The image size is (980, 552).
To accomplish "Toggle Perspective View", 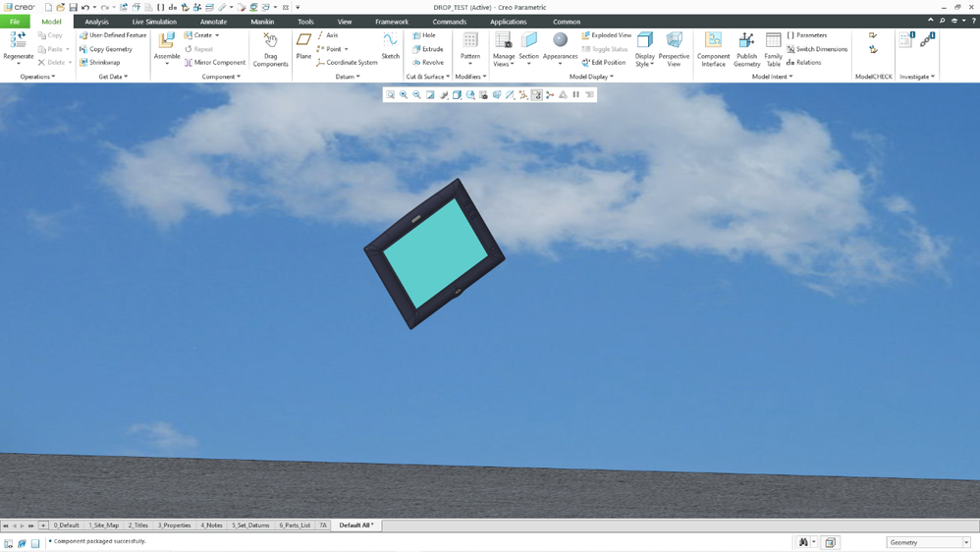I will [674, 41].
